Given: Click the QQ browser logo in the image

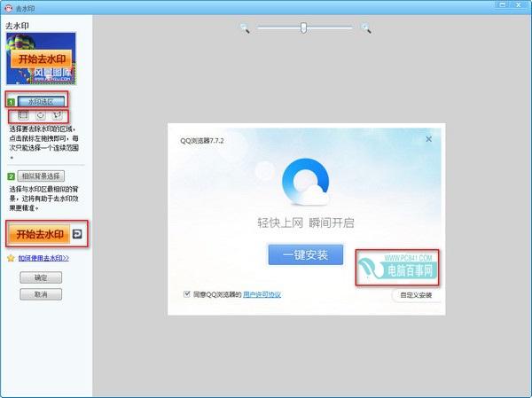Looking at the screenshot, I should [306, 182].
